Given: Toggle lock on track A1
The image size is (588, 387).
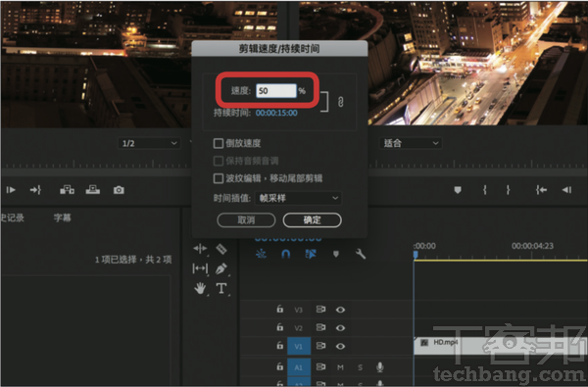Looking at the screenshot, I should point(279,366).
